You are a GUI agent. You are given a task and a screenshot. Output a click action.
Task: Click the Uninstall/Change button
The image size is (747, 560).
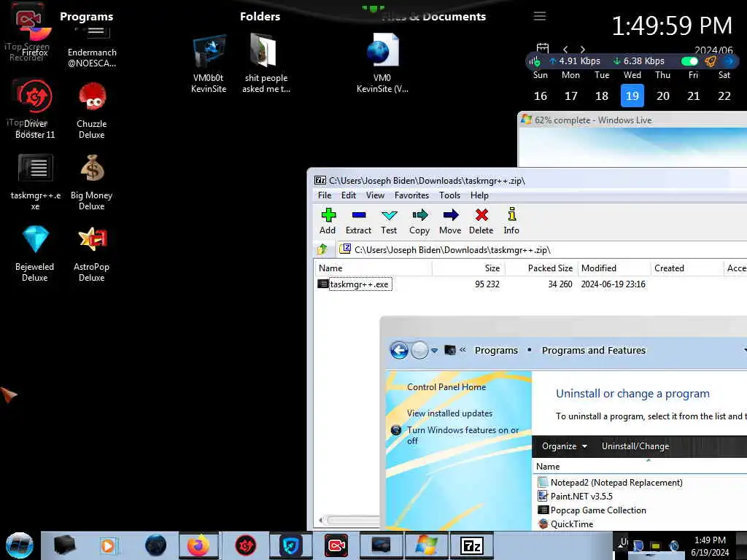[x=635, y=446]
